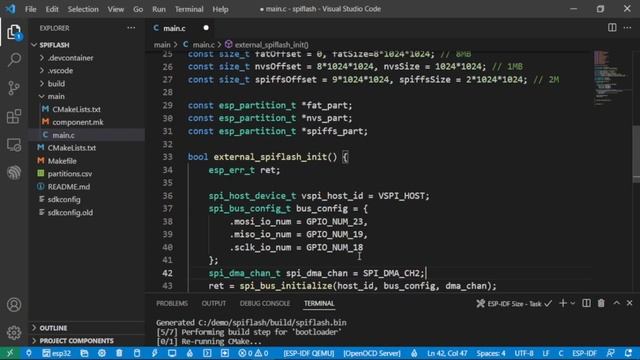
Task: Open ESP-IDF monitor device icon
Action: [x=172, y=353]
